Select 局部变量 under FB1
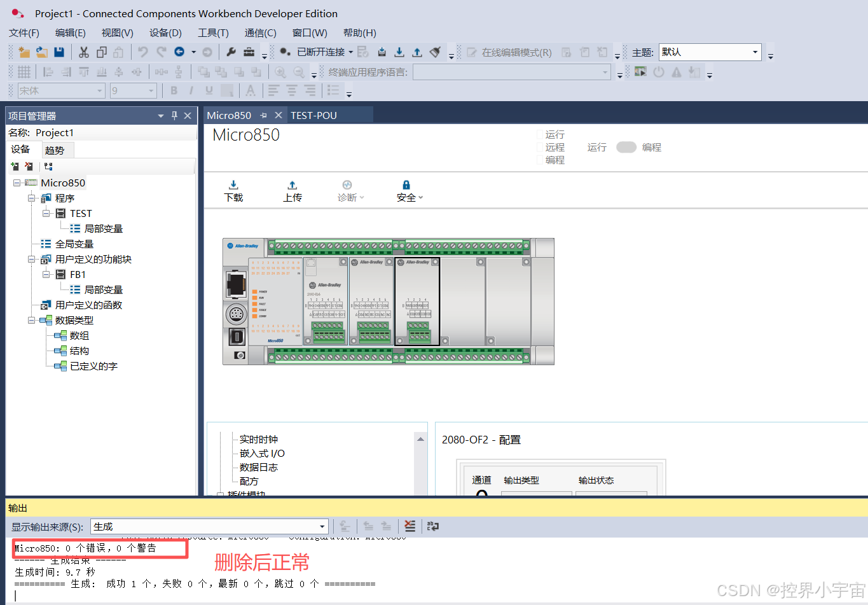 (104, 289)
